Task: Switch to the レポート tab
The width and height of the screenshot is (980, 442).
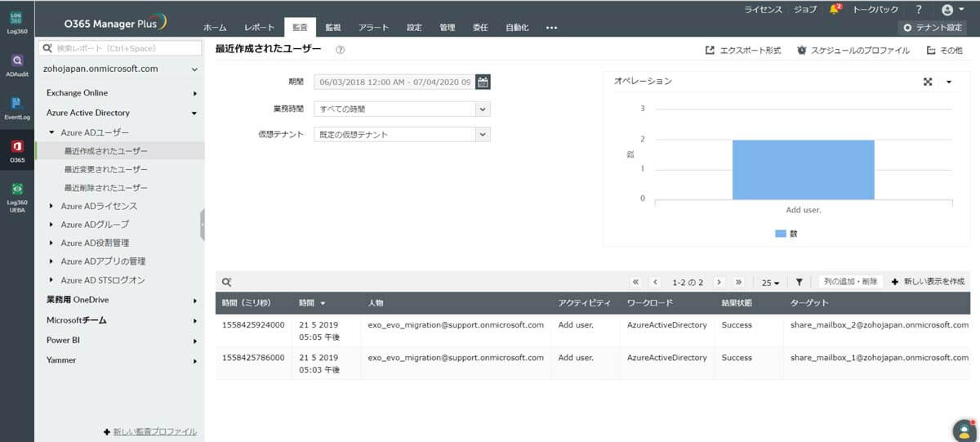Action: point(259,28)
